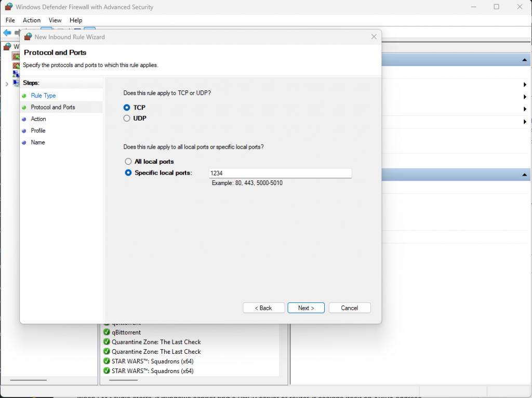Choose the Specific local ports option
Viewport: 532px width, 398px height.
coord(128,173)
